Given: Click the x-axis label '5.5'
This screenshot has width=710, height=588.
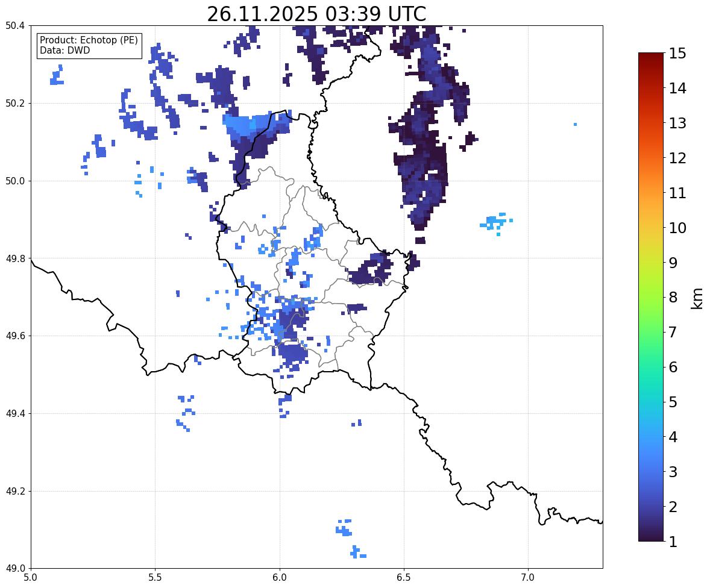Looking at the screenshot, I should pos(156,578).
